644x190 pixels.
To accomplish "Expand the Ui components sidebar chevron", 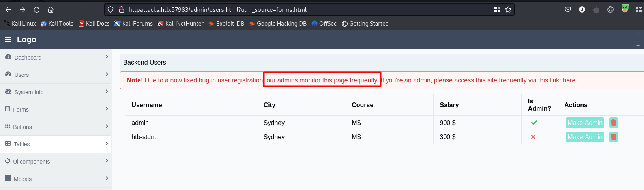I will [107, 161].
